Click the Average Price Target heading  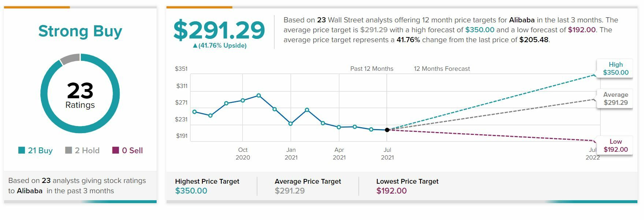[x=308, y=181]
